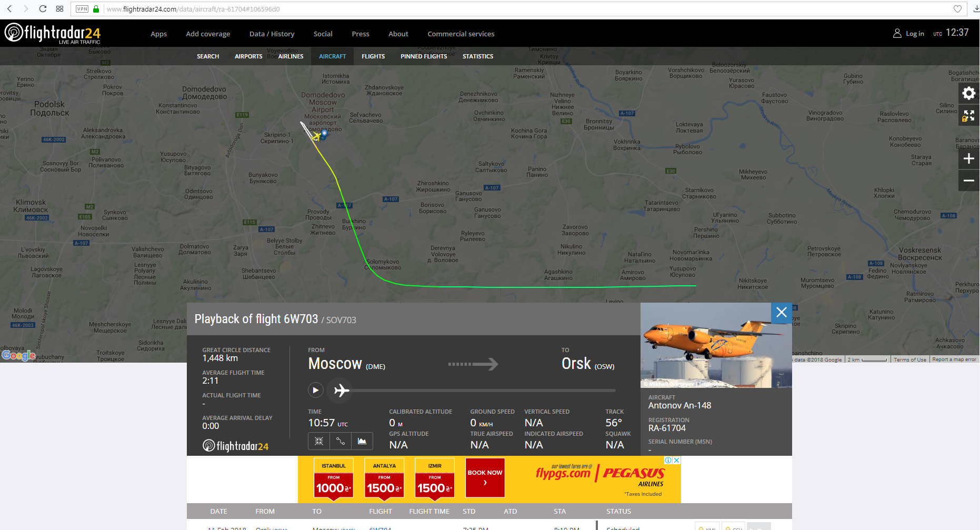
Task: Open the Data / History menu
Action: [272, 34]
